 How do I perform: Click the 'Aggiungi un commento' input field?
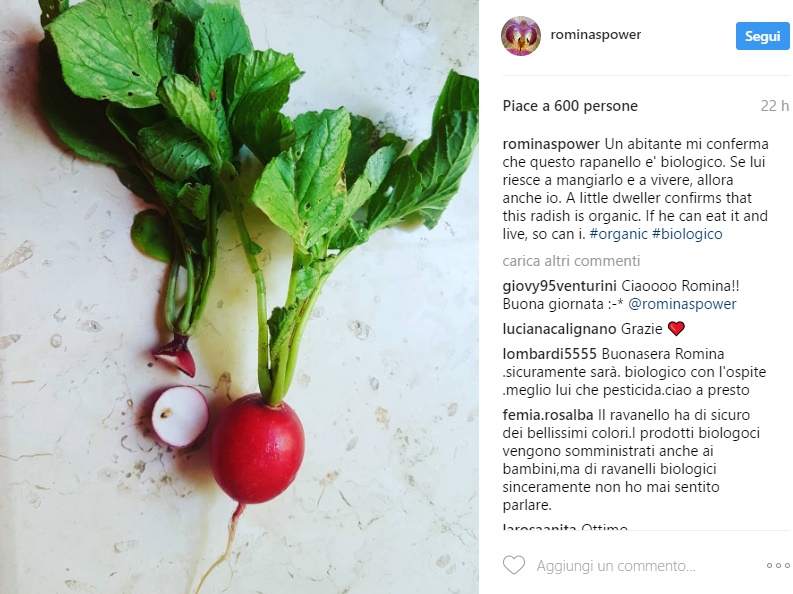pos(616,566)
